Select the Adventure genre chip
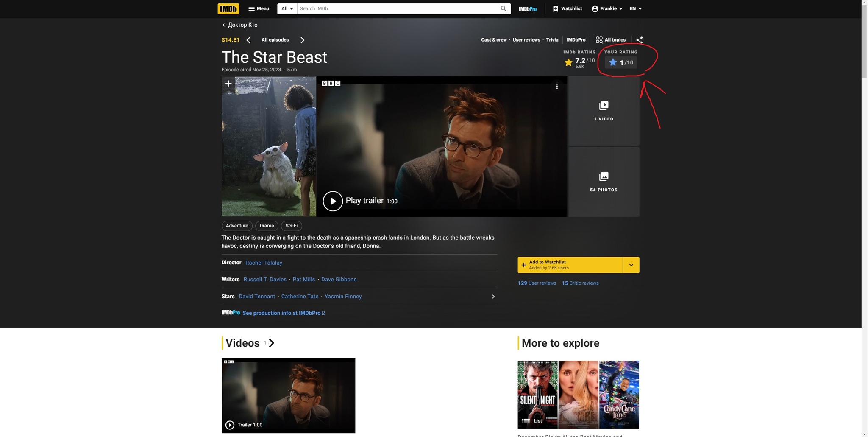This screenshot has height=437, width=868. 237,226
